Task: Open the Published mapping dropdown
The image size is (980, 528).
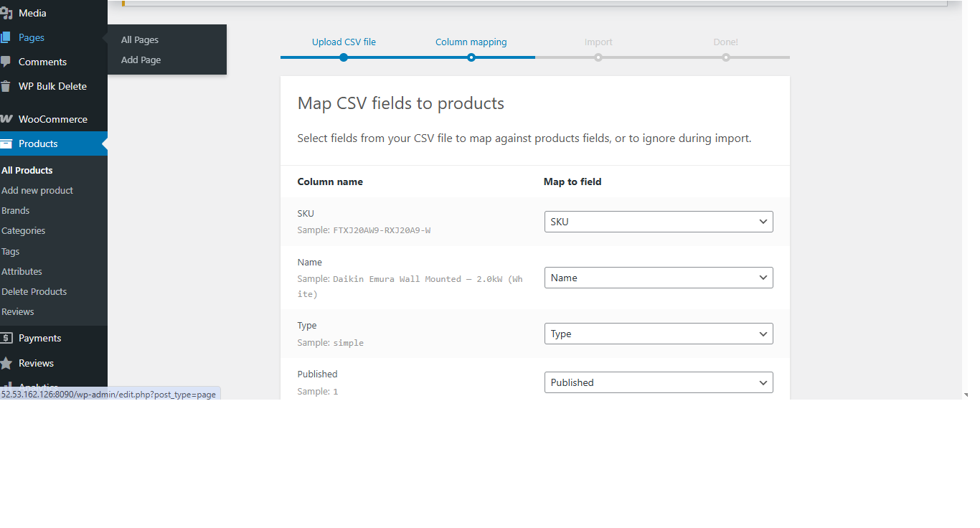Action: (659, 382)
